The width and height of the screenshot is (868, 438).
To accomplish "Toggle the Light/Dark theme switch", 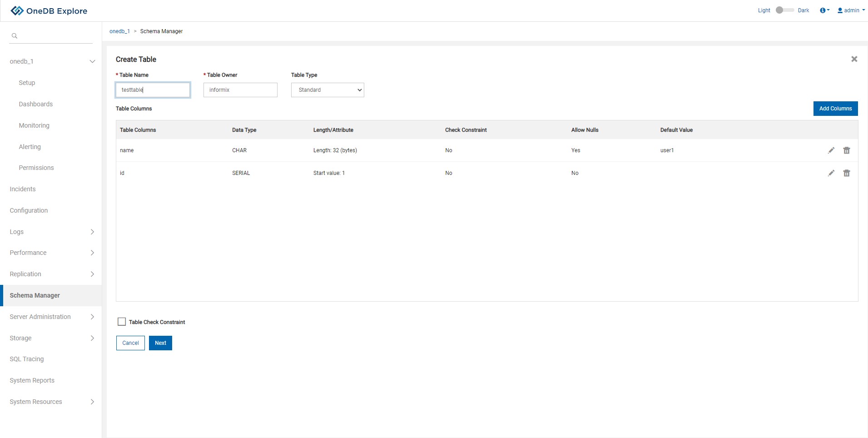I will [x=784, y=10].
